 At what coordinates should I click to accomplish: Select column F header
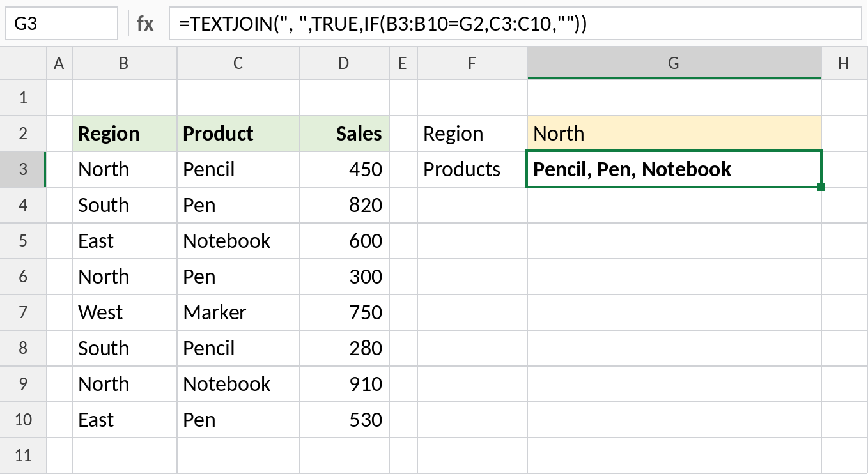pyautogui.click(x=472, y=63)
